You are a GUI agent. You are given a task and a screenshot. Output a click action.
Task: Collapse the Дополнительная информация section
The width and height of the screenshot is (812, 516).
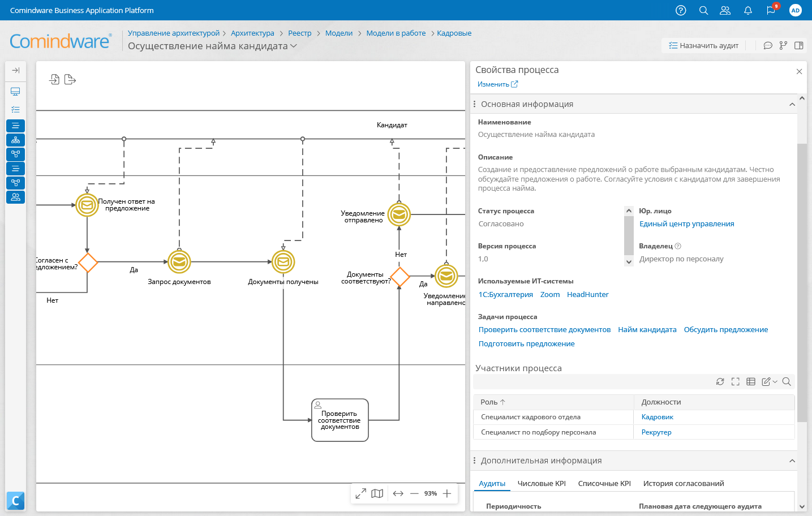pos(792,461)
